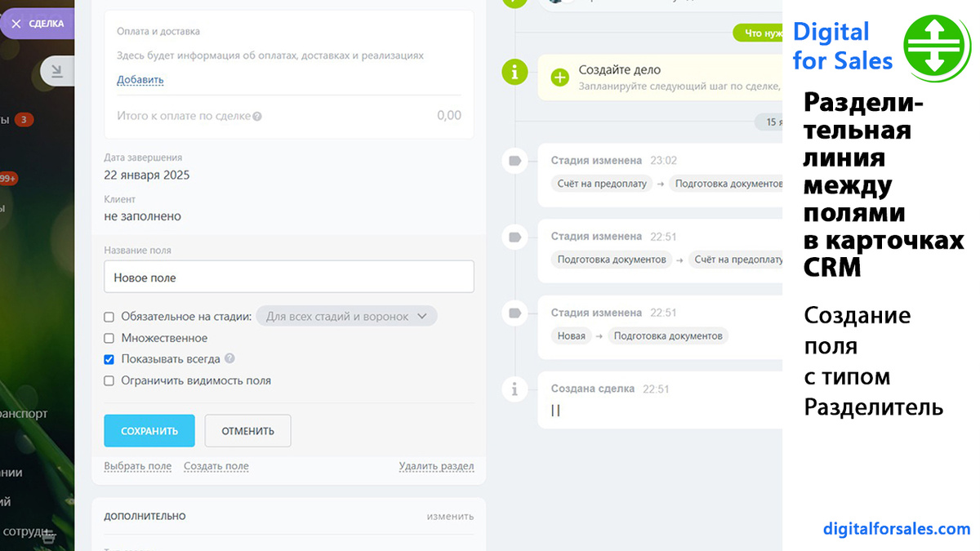Click Стадия изменена title at 23:02
This screenshot has height=551, width=980.
[596, 160]
